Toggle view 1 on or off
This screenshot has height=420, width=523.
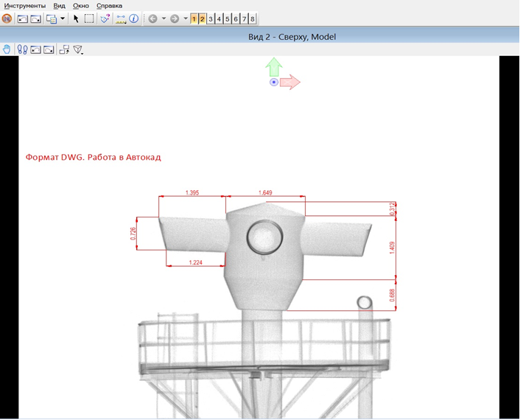(x=194, y=18)
